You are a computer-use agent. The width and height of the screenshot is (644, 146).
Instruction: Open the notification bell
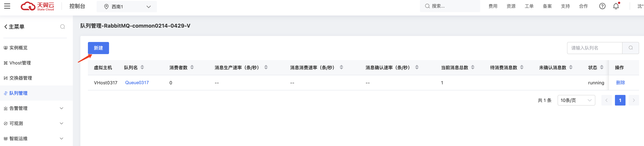click(616, 6)
